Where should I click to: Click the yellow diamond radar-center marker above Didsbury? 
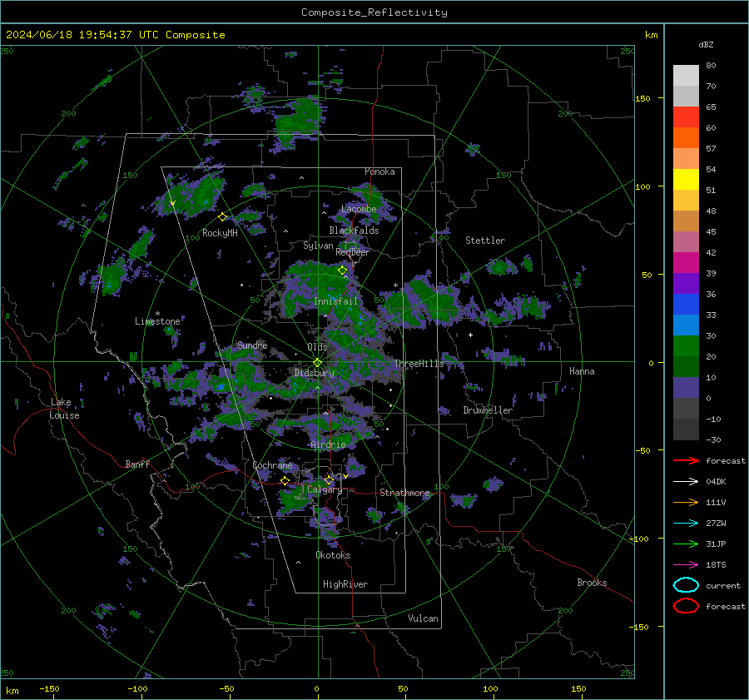317,363
